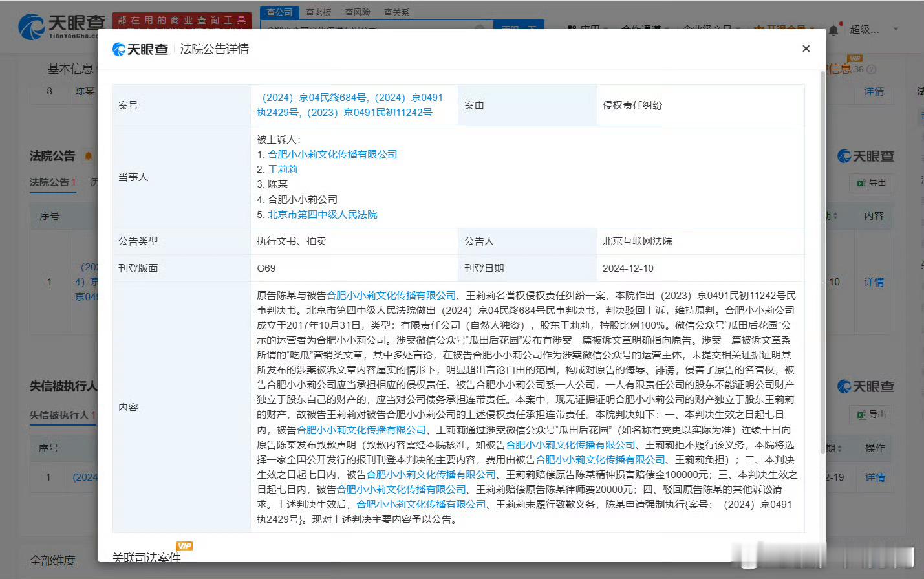Close the 法院公告详情 dialog

coord(806,49)
